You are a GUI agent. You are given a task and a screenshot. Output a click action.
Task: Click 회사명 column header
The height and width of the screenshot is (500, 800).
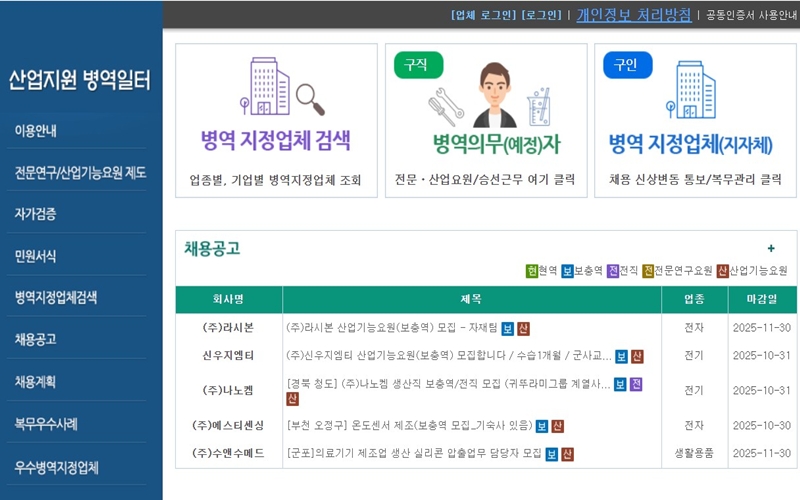point(229,299)
